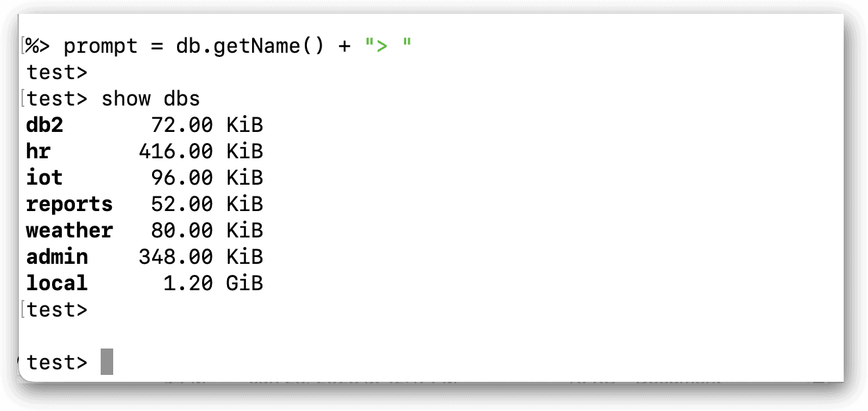The width and height of the screenshot is (868, 411).
Task: Click the %> prompt on first line
Action: (38, 47)
